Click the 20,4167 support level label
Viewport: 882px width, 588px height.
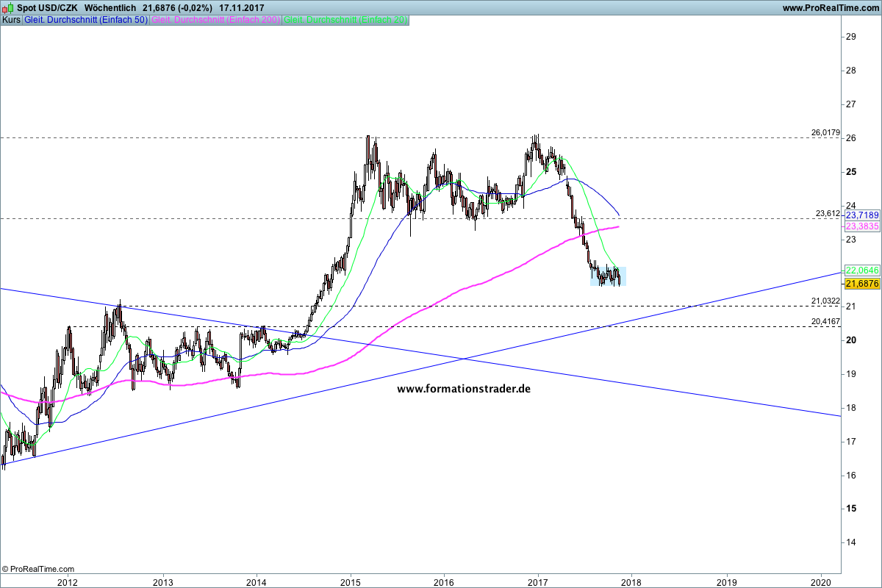coord(825,321)
